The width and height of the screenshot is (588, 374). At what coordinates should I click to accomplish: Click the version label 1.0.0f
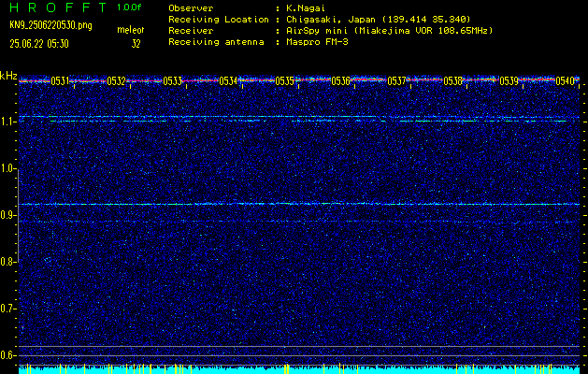click(129, 7)
